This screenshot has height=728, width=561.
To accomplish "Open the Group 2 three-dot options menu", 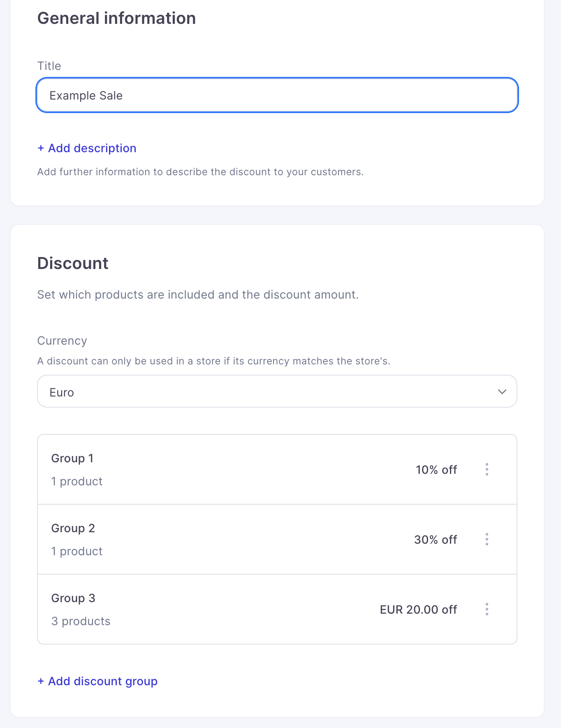I will click(487, 539).
